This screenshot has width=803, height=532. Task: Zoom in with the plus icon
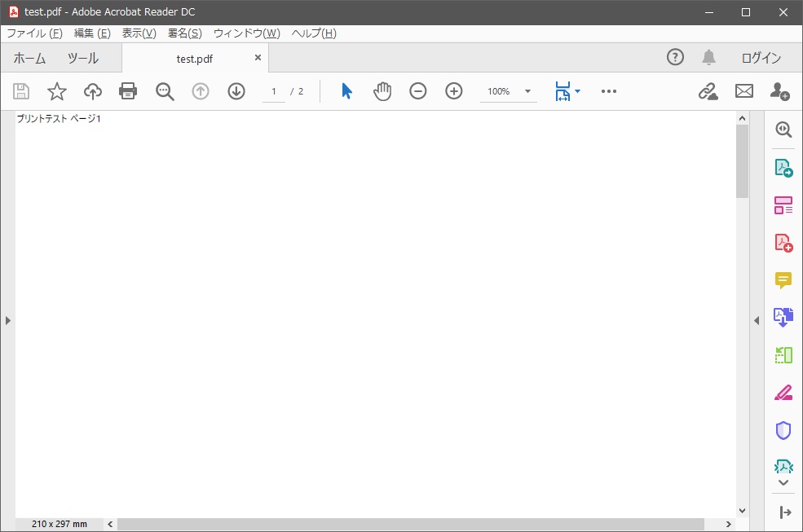click(x=454, y=91)
